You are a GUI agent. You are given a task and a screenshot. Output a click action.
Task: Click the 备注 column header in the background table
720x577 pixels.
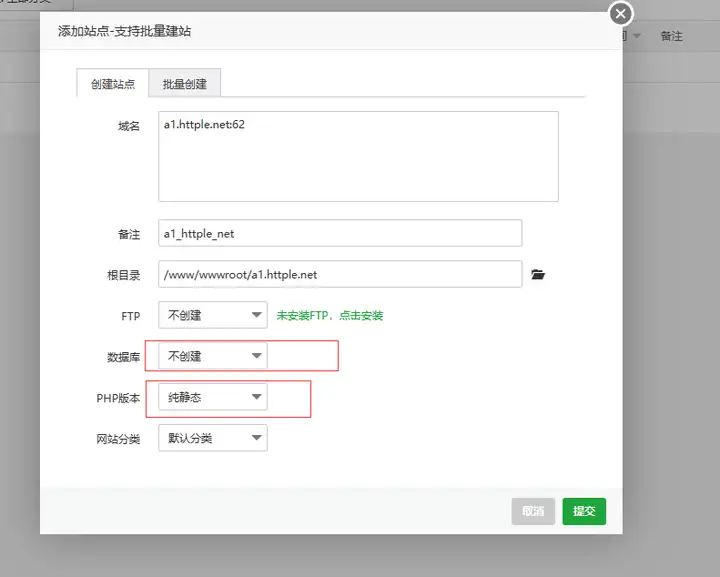pyautogui.click(x=671, y=36)
